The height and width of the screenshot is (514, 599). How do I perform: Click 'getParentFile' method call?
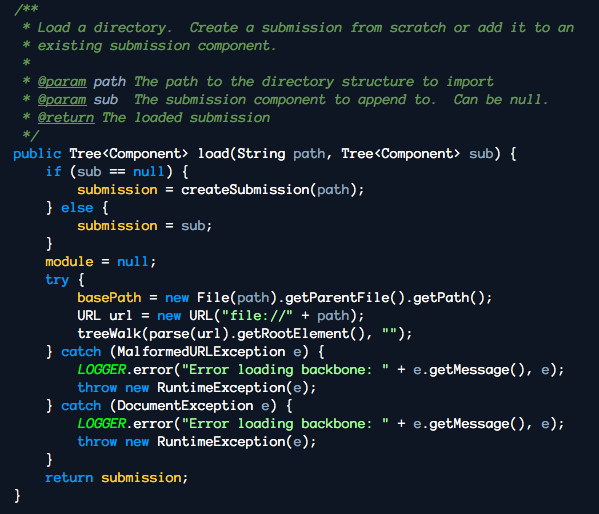pyautogui.click(x=337, y=298)
